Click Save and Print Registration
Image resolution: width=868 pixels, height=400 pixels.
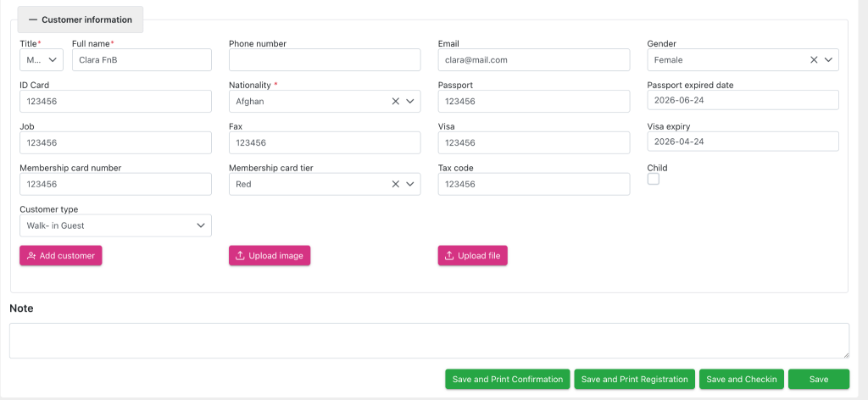[x=634, y=380]
